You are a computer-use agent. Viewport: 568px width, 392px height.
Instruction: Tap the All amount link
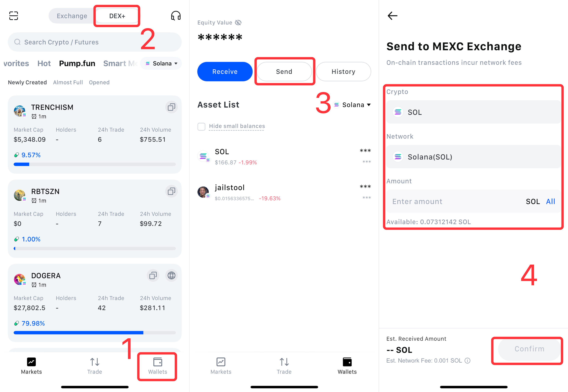550,202
